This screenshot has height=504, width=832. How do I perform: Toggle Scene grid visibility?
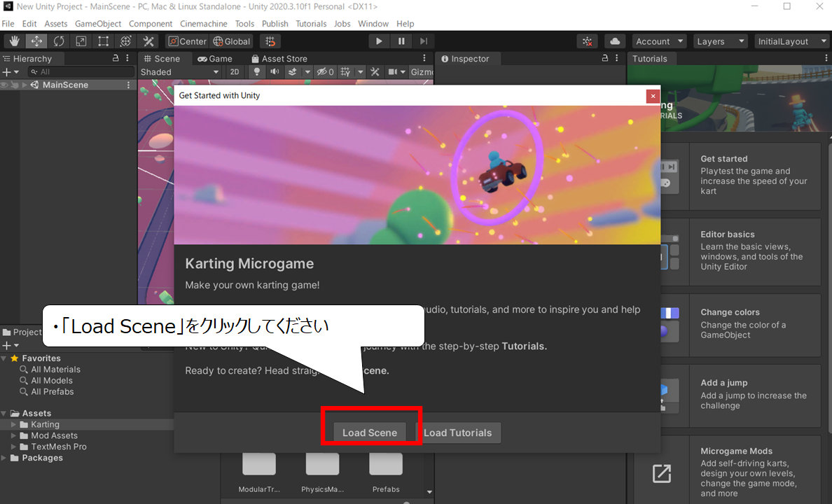(345, 71)
